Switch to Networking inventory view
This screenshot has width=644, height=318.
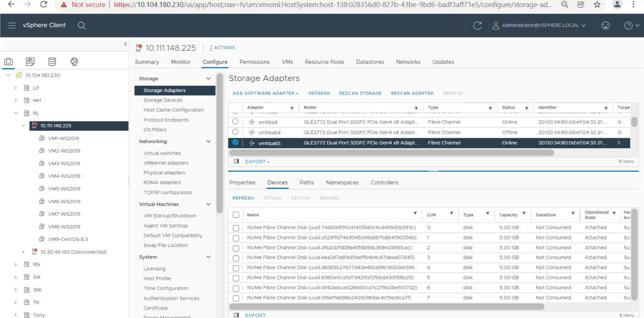click(74, 62)
